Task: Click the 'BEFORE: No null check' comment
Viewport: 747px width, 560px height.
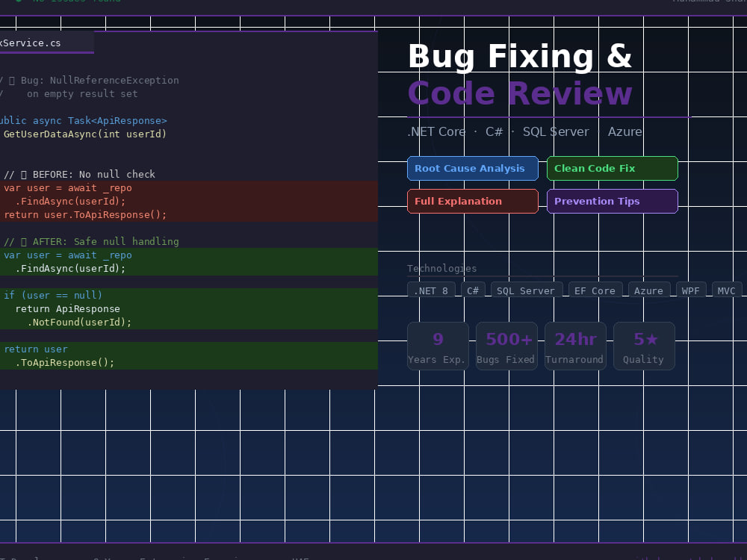Action: point(80,174)
